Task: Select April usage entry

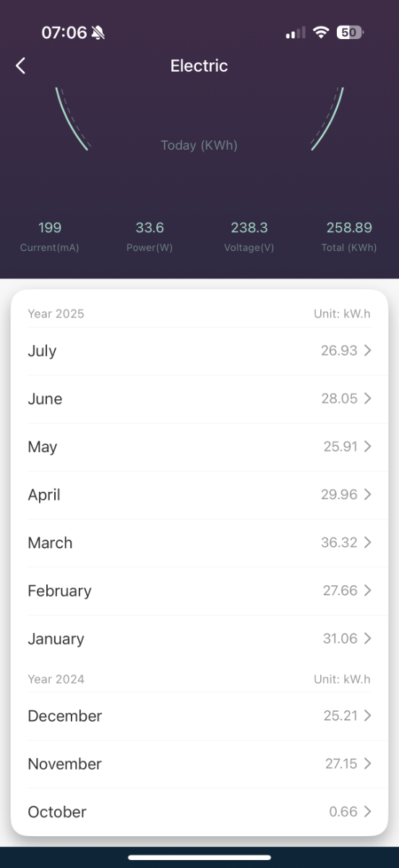Action: tap(199, 495)
